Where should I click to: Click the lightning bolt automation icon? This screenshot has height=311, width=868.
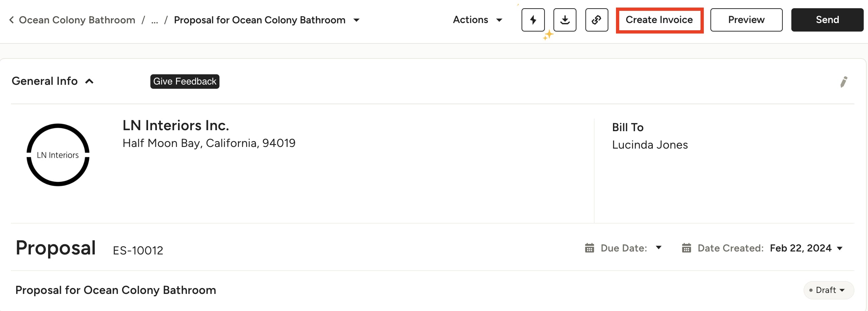[x=533, y=20]
